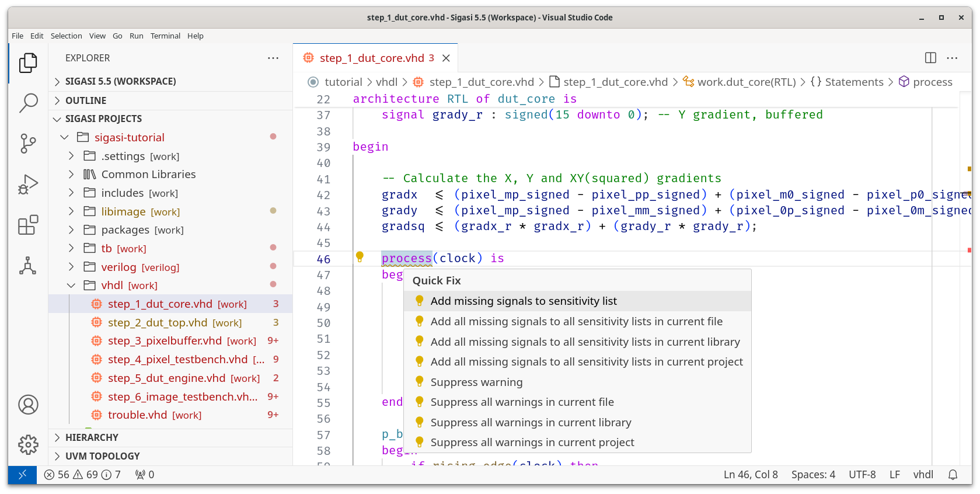
Task: Click the UTF-8 encoding indicator
Action: [862, 475]
